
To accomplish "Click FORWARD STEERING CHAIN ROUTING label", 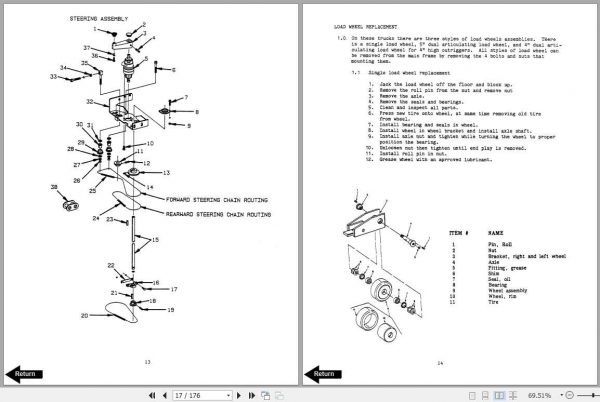I will pyautogui.click(x=217, y=200).
